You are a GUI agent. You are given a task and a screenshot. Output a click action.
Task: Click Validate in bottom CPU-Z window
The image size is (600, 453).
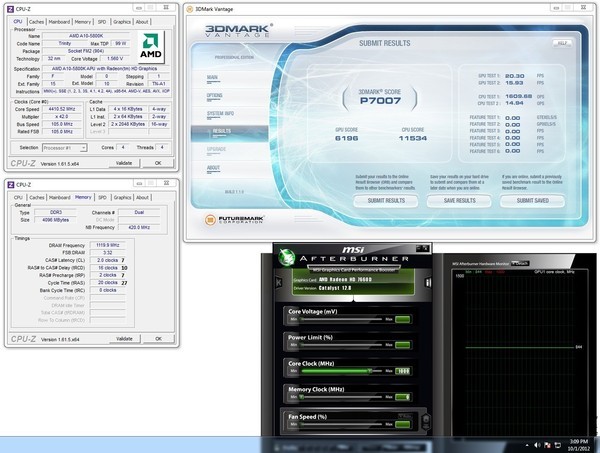click(124, 339)
